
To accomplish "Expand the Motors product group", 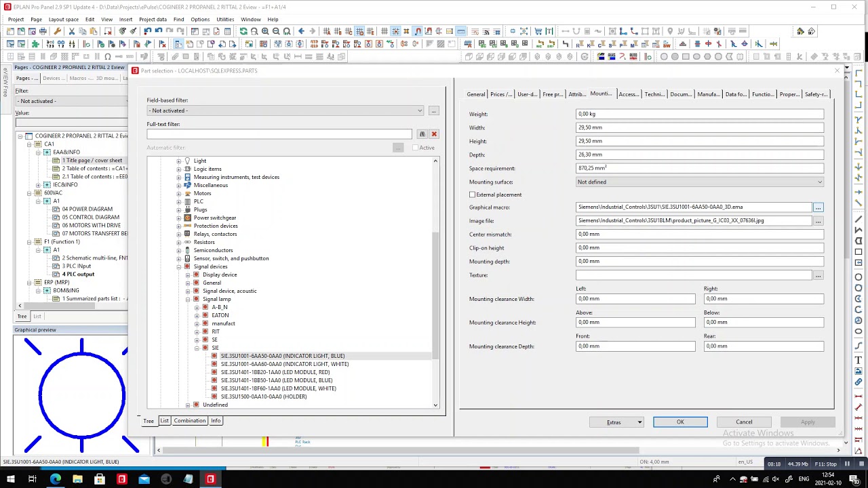I will [179, 193].
